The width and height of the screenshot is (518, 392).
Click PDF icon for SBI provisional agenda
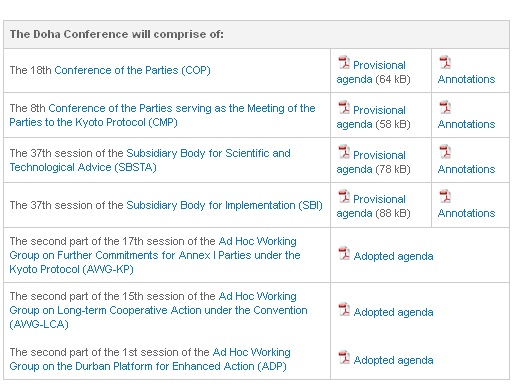click(x=344, y=196)
